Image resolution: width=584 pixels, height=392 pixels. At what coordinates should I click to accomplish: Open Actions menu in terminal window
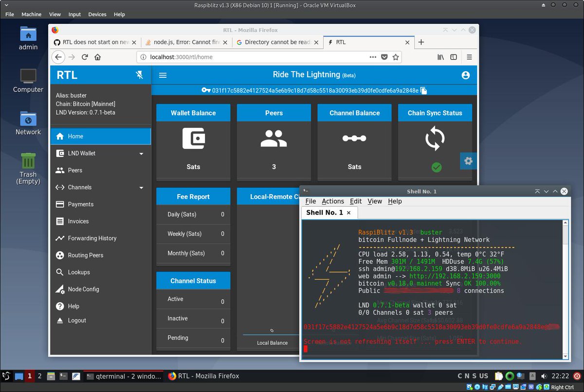pyautogui.click(x=333, y=201)
